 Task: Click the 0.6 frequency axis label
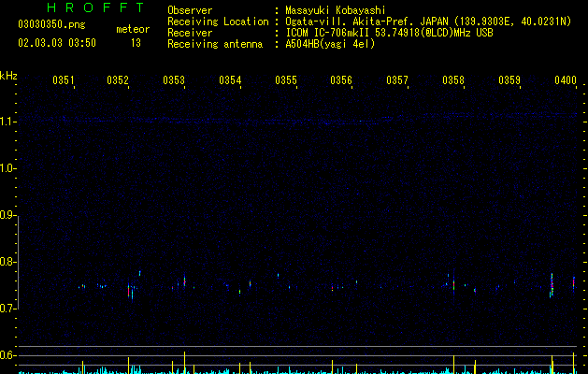tap(8, 355)
